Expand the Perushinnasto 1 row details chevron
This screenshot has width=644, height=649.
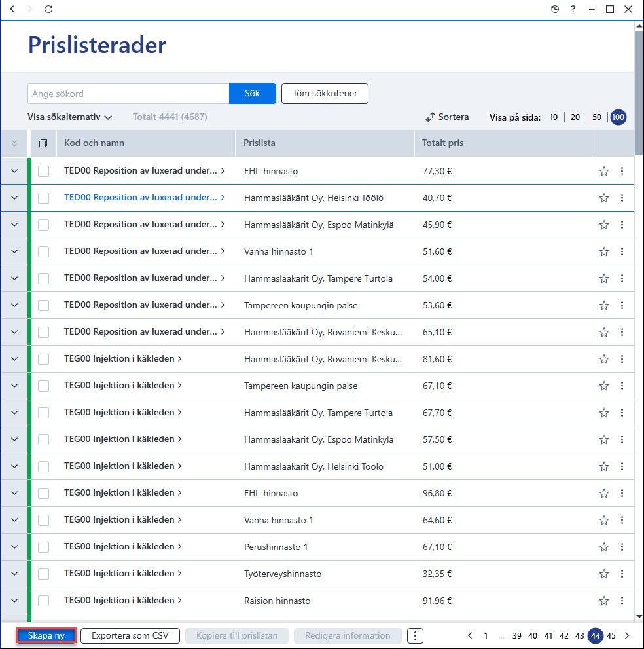pos(14,547)
